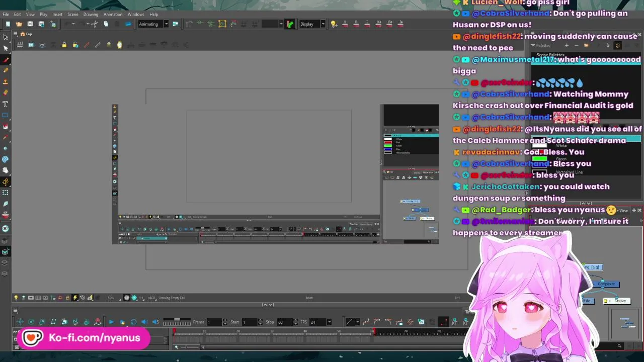Open the File menu
The image size is (644, 362).
[x=6, y=14]
